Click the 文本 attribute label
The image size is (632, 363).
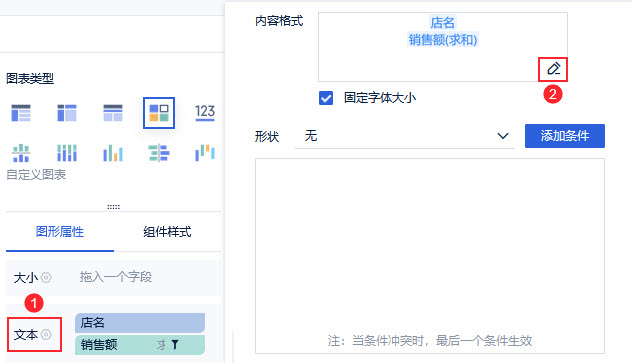tap(26, 334)
